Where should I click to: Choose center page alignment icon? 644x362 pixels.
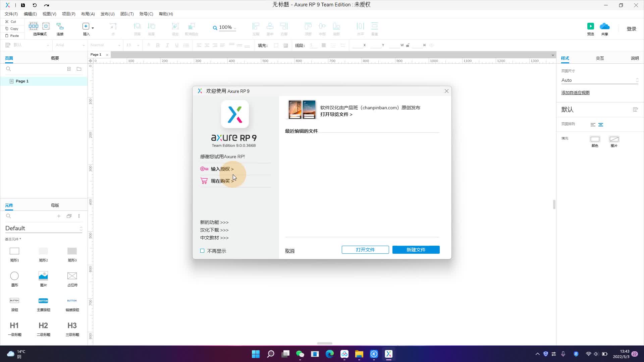(x=601, y=125)
